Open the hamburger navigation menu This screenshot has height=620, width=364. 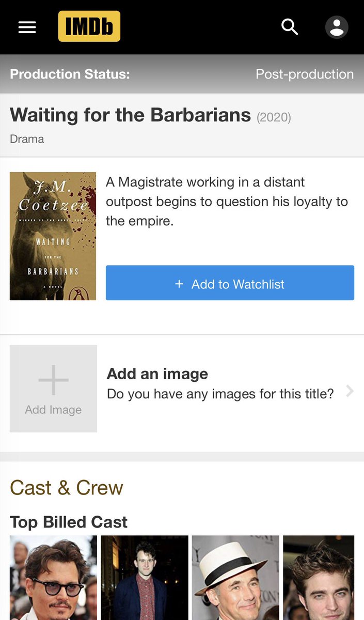click(27, 27)
